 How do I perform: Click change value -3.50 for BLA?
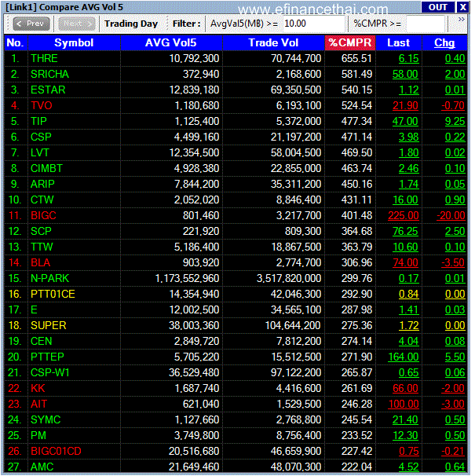453,262
